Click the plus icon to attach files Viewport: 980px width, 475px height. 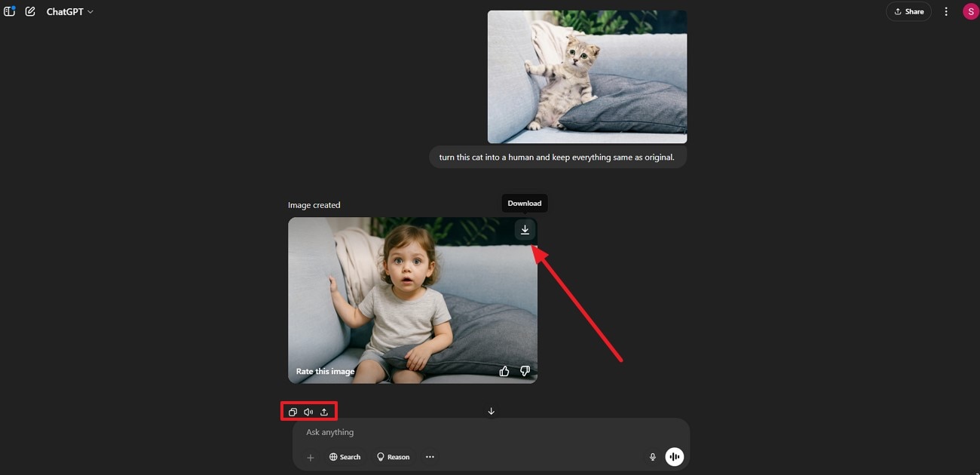click(310, 458)
